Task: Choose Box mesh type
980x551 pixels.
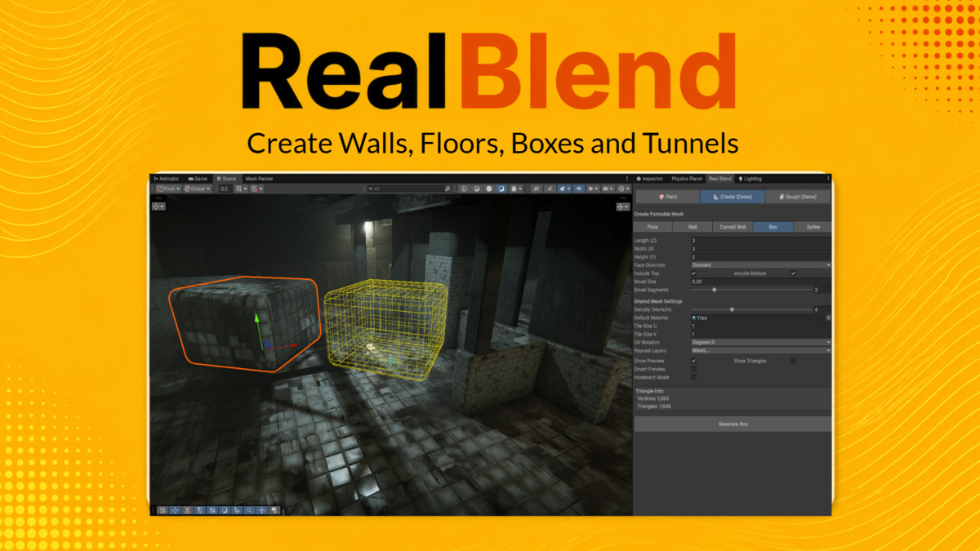Action: coord(773,227)
